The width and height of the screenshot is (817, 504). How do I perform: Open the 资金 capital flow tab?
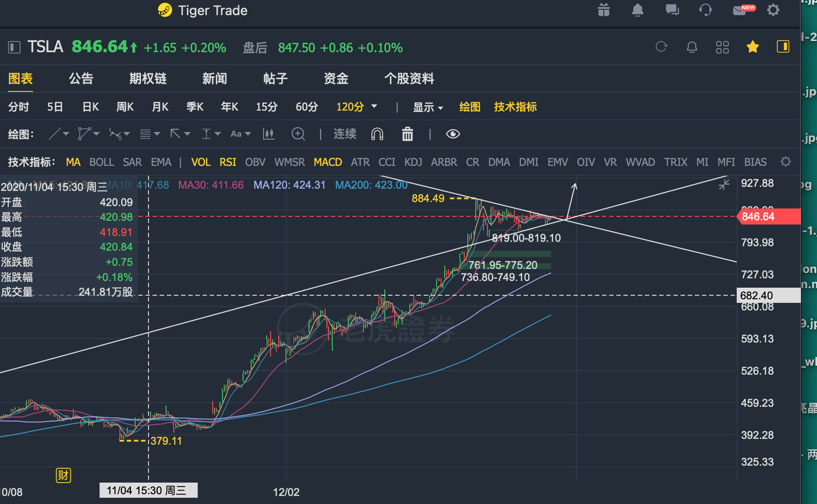pyautogui.click(x=336, y=79)
